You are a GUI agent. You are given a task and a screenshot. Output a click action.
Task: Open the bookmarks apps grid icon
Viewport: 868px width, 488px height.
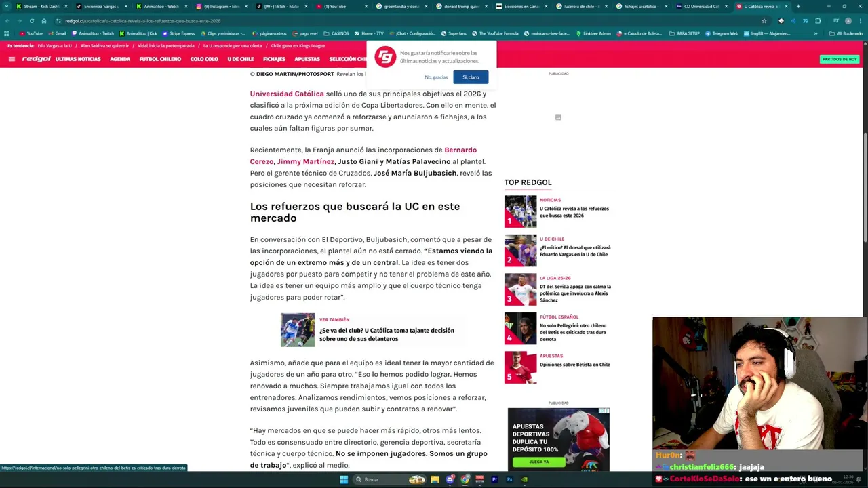tap(7, 33)
